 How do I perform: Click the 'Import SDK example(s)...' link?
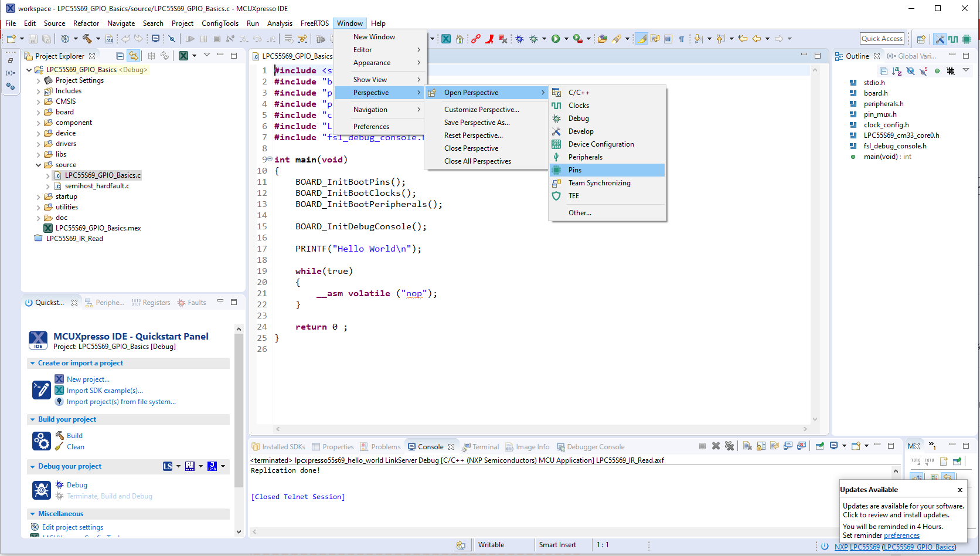104,391
